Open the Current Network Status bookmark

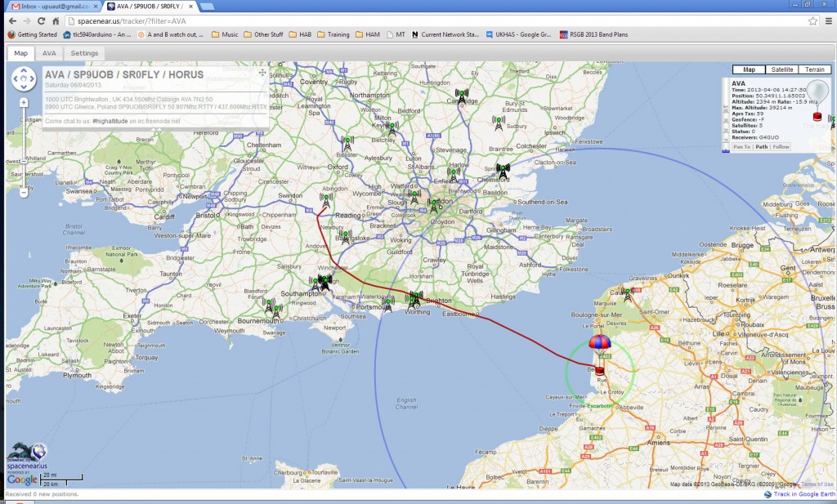pyautogui.click(x=445, y=34)
